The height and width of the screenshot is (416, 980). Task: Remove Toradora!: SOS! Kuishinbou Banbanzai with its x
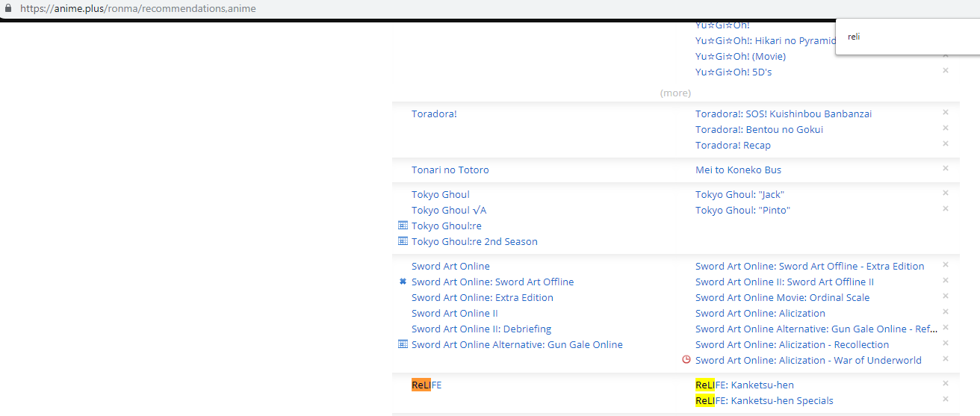pos(946,112)
